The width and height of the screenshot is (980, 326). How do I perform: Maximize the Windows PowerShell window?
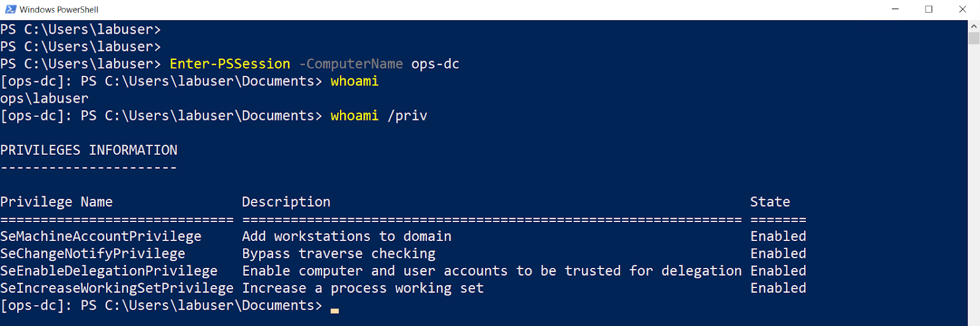[x=929, y=9]
